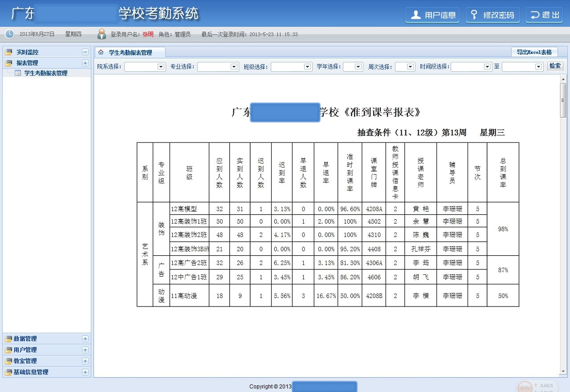The width and height of the screenshot is (570, 392).
Task: Click folder icon next to 报表管理
Action: click(x=8, y=63)
